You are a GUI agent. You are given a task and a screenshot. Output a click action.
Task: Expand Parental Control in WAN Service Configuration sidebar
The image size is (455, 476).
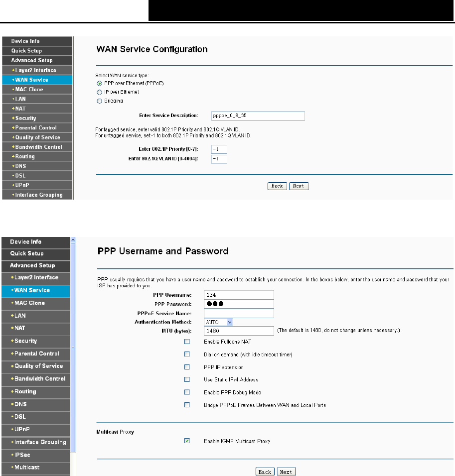tap(37, 128)
